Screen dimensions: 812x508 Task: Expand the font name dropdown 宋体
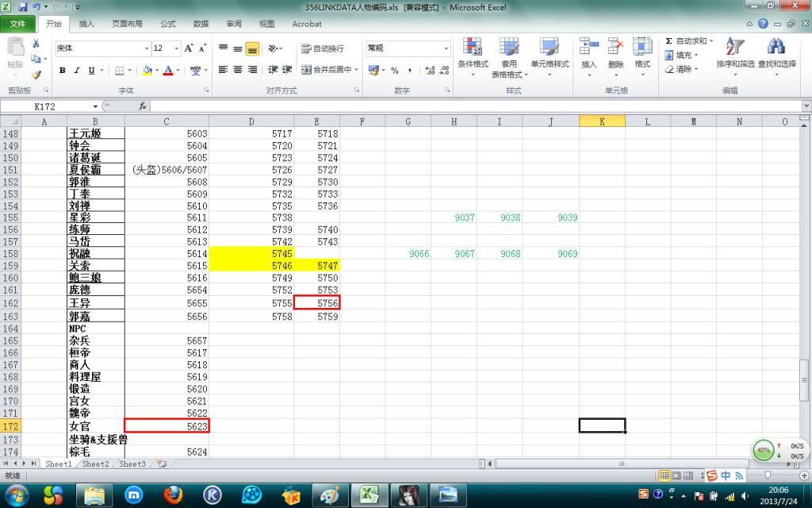pos(147,48)
